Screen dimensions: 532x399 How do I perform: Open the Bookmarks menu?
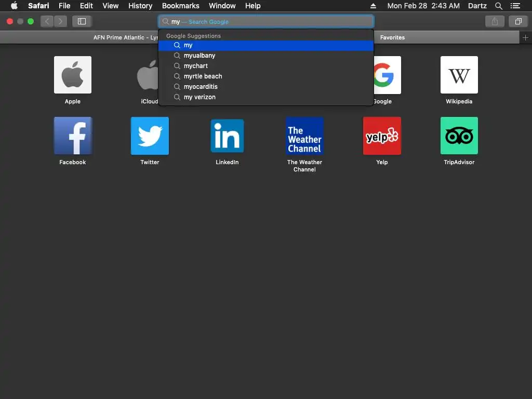point(180,6)
